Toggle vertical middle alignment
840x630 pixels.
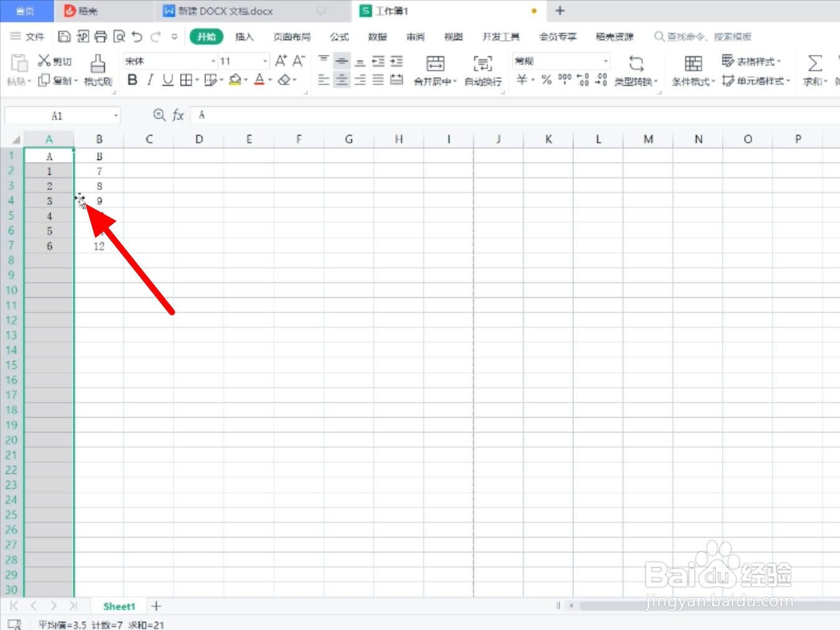click(x=341, y=60)
